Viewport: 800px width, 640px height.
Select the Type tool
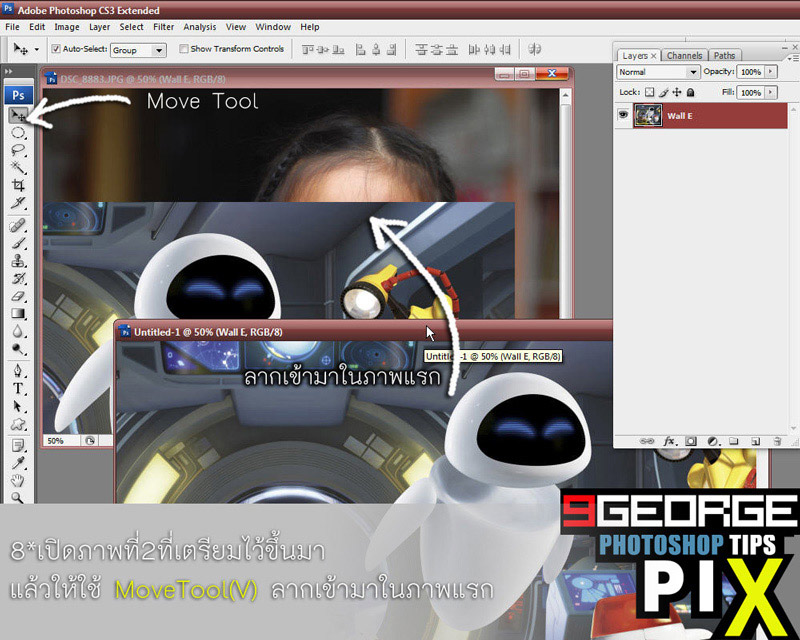[x=18, y=388]
